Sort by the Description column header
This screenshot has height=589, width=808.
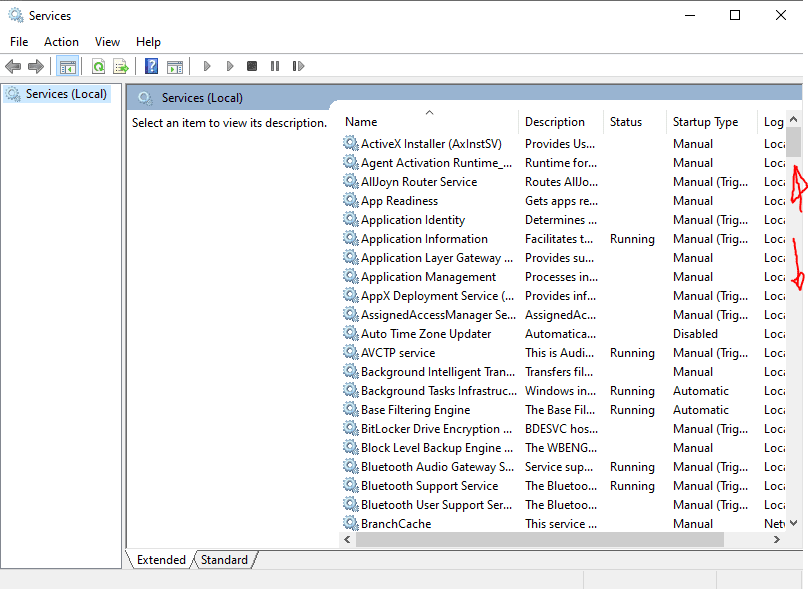pyautogui.click(x=561, y=122)
